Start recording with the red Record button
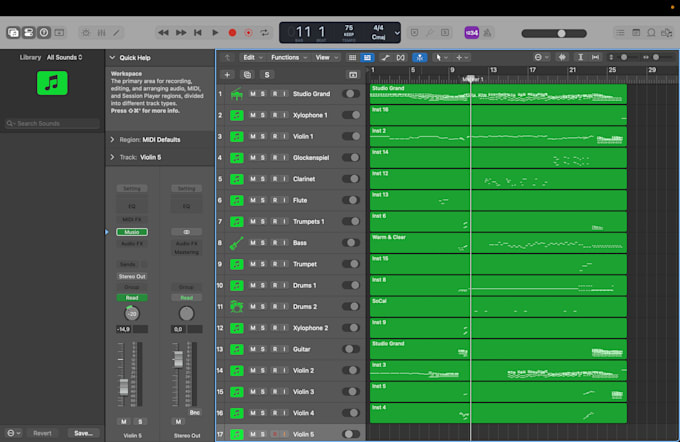Viewport: 680px width, 442px height. point(232,33)
